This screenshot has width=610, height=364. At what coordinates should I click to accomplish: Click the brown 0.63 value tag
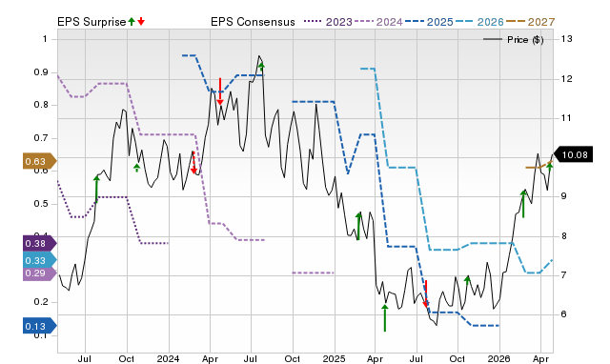(x=39, y=161)
